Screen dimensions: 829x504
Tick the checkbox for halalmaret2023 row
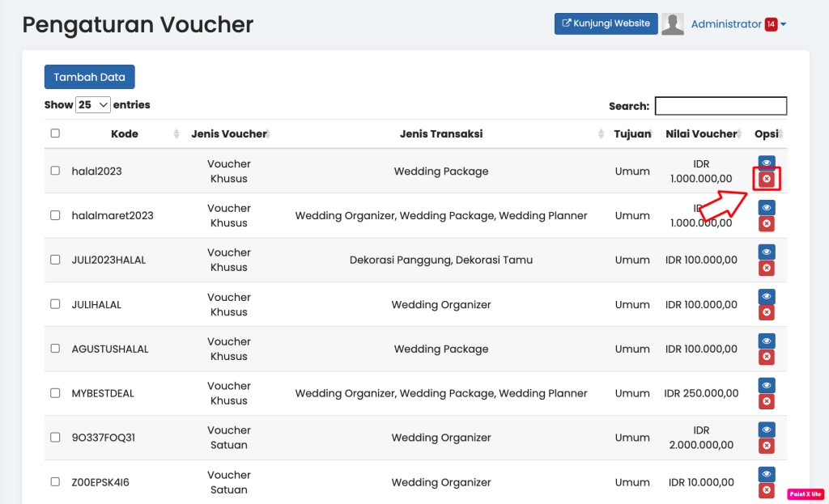tap(55, 215)
